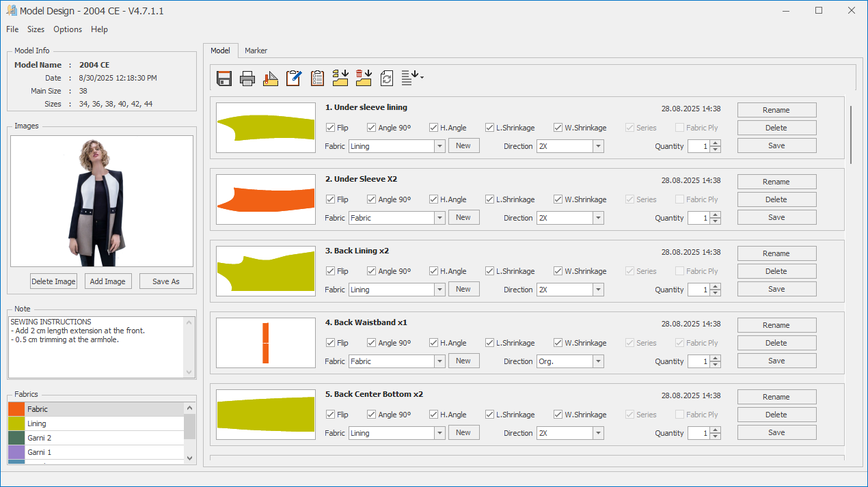Uncheck Flip for Under sleeve lining

pos(331,128)
